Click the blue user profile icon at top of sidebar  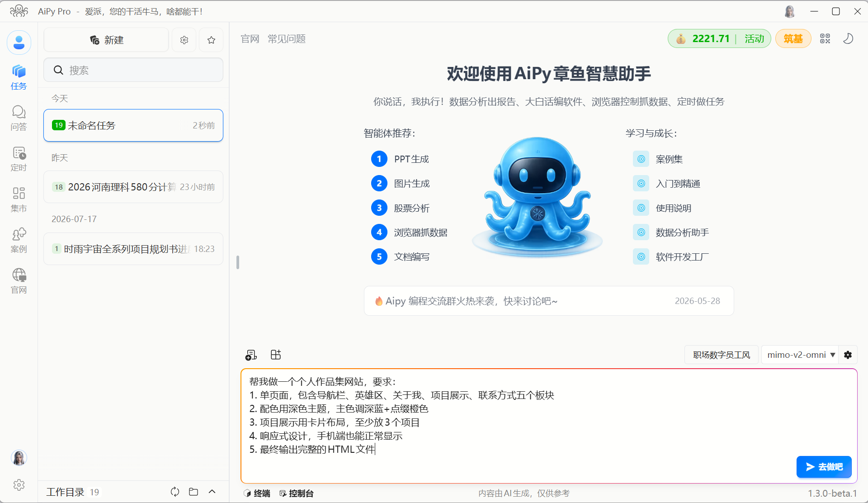pyautogui.click(x=19, y=43)
